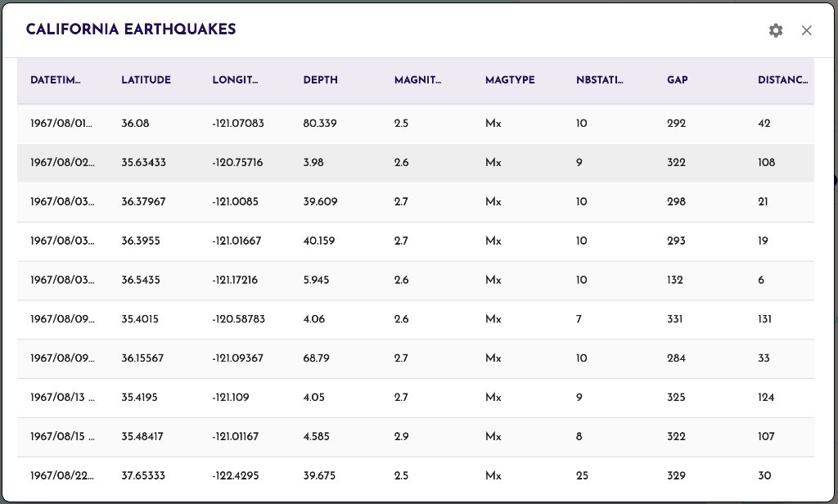The height and width of the screenshot is (504, 838).
Task: Click the row with gap 331
Action: [x=327, y=319]
